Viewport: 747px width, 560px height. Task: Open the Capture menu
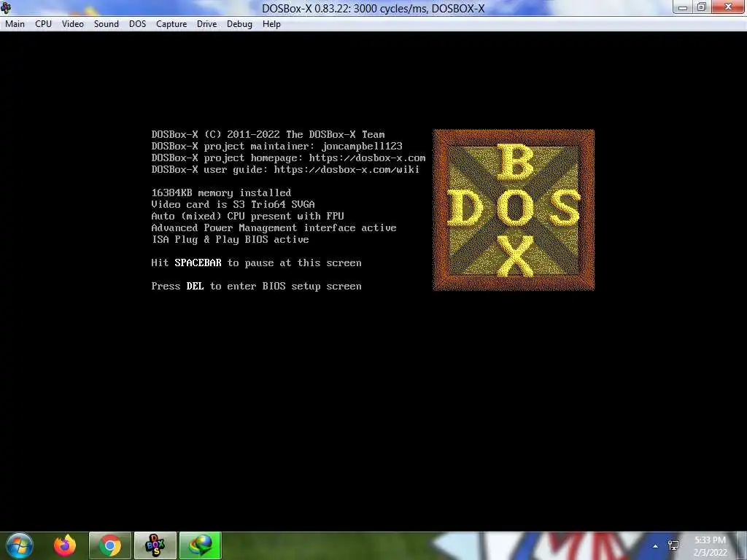click(171, 24)
